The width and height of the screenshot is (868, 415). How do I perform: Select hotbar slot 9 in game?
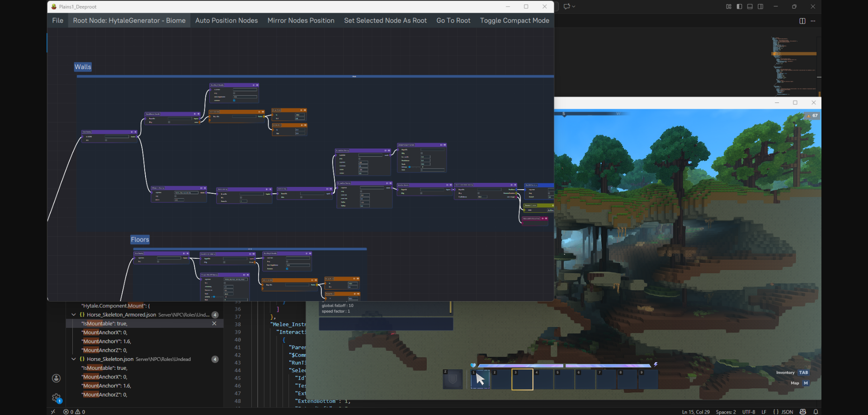pyautogui.click(x=648, y=379)
